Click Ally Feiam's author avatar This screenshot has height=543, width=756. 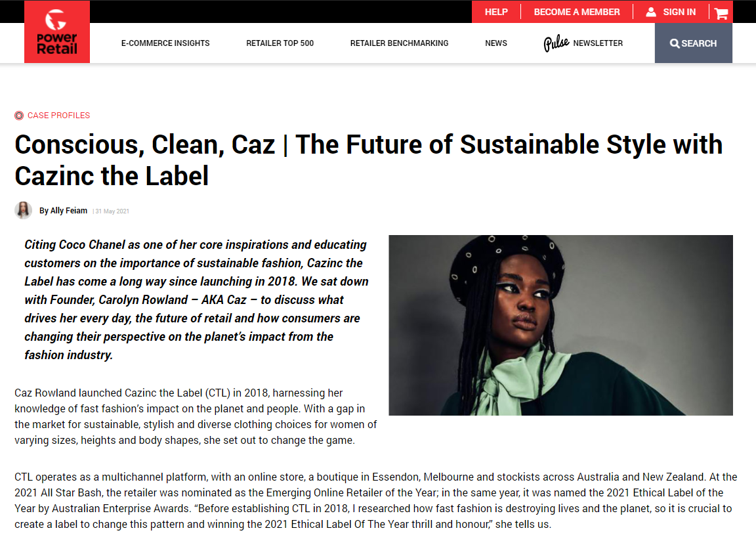coord(23,210)
